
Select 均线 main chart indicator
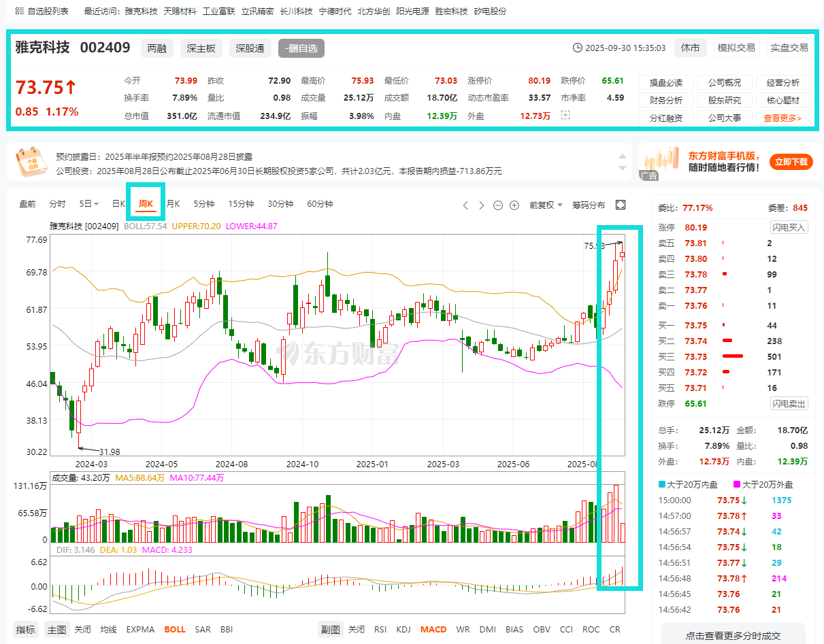(x=108, y=629)
